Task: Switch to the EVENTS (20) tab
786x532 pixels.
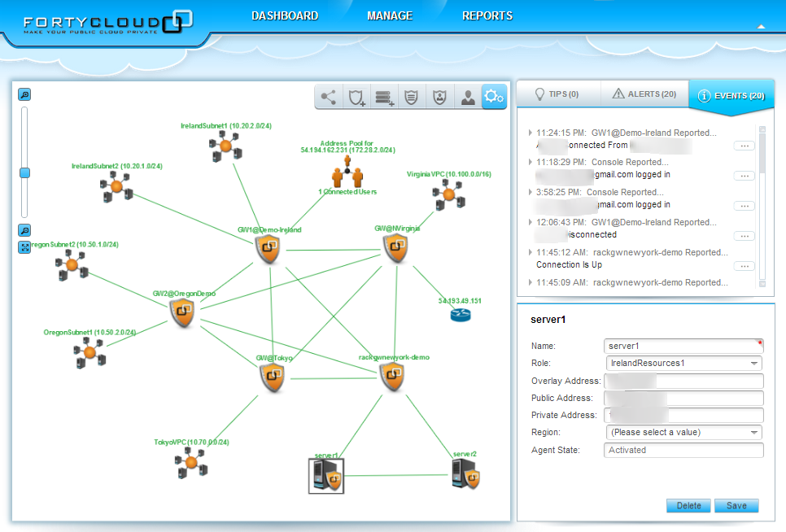Action: point(731,96)
